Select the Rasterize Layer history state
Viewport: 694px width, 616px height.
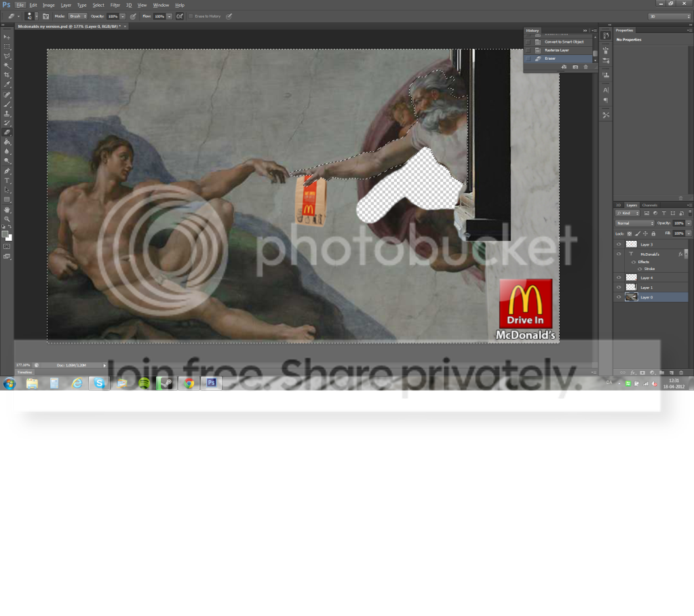558,50
